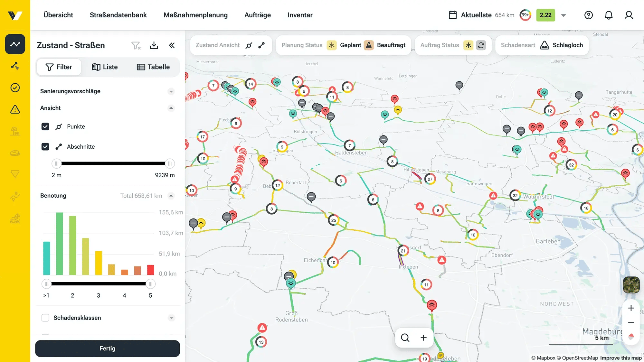644x362 pixels.
Task: Expand the Sanierungsvorschläge section
Action: pos(171,91)
